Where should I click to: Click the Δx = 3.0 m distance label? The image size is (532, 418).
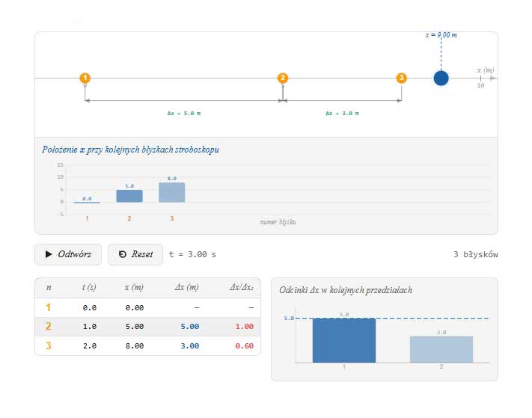tap(342, 113)
